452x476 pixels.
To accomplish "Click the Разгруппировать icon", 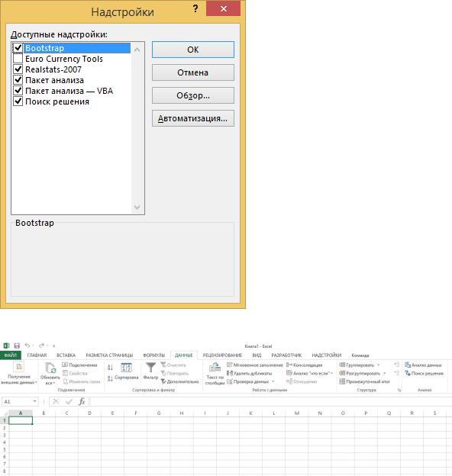I will (342, 373).
